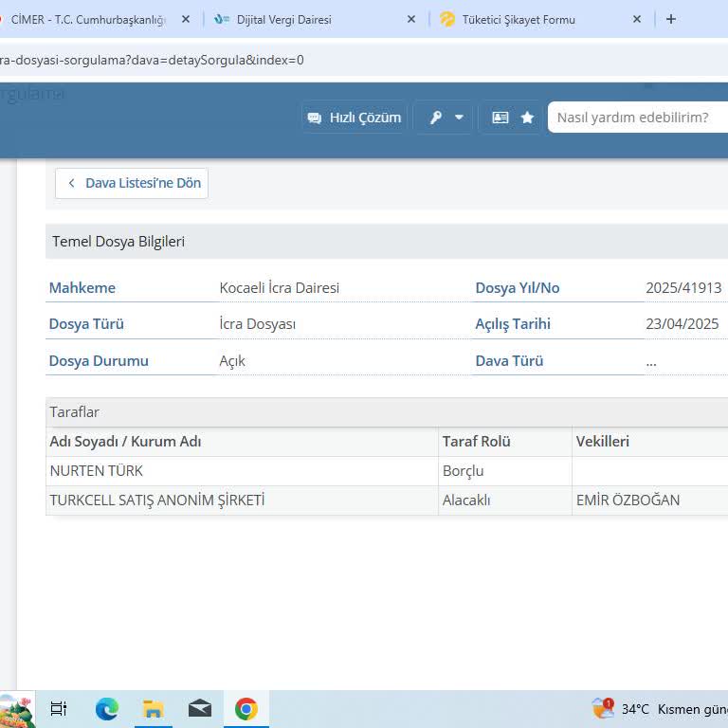
Task: Click the ID card icon in header
Action: (500, 118)
